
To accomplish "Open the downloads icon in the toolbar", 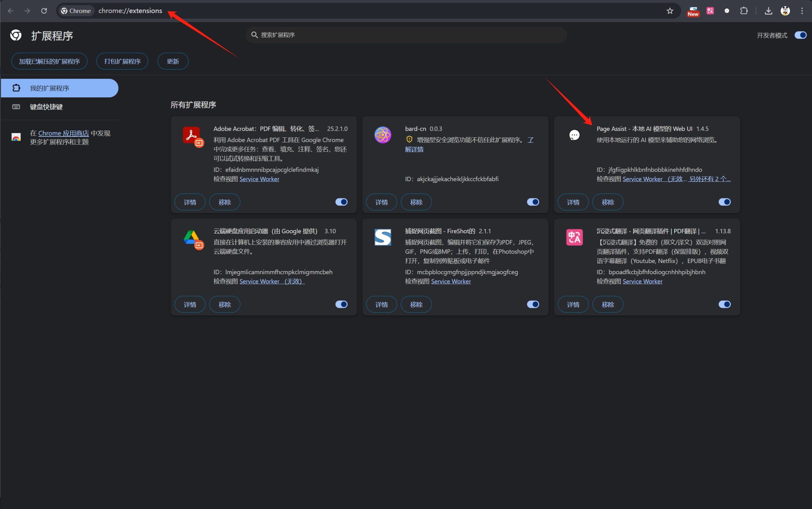I will pyautogui.click(x=768, y=11).
